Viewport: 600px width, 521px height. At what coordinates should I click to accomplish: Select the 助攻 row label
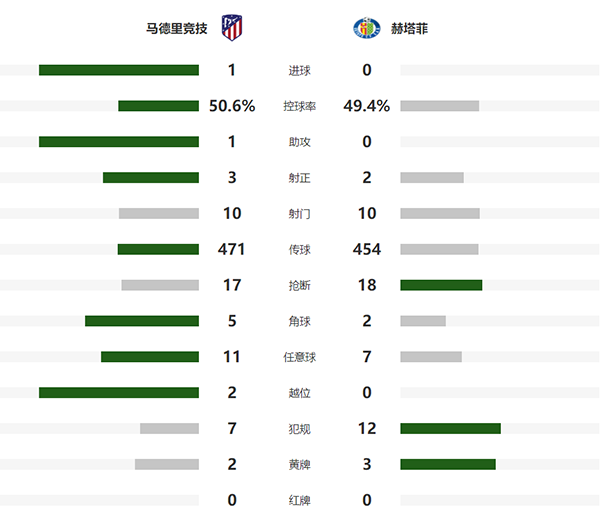click(x=299, y=142)
